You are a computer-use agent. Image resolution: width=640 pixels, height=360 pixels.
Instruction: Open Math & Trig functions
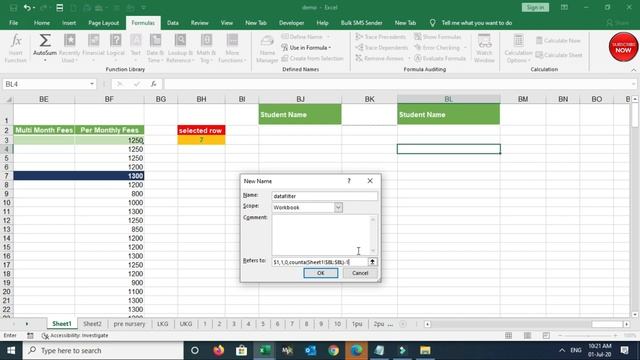(206, 49)
